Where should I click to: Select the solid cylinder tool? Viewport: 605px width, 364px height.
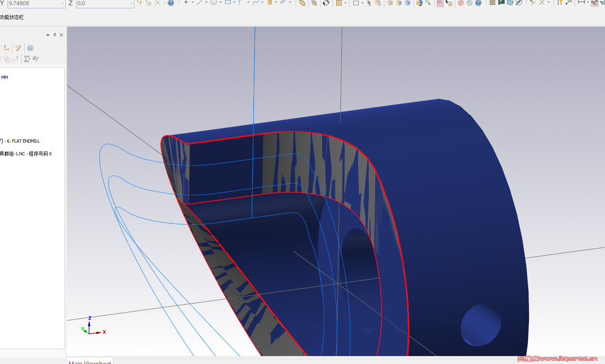pyautogui.click(x=270, y=2)
